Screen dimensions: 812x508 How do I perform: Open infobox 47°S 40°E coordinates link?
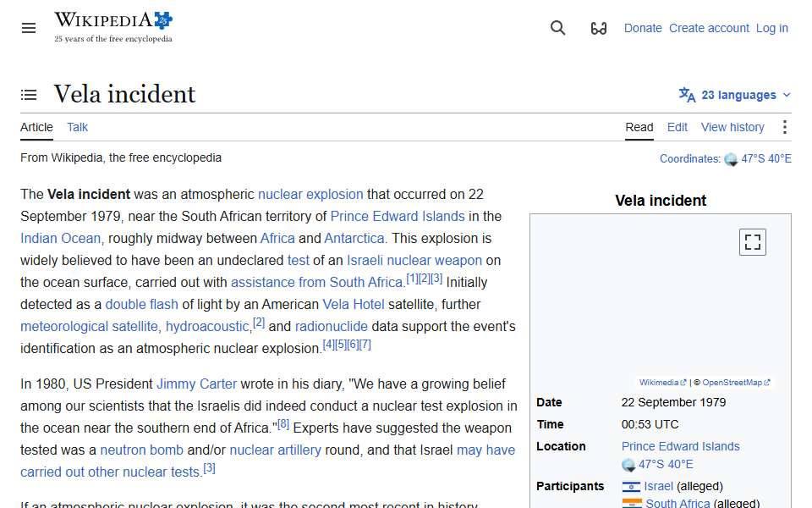(666, 465)
